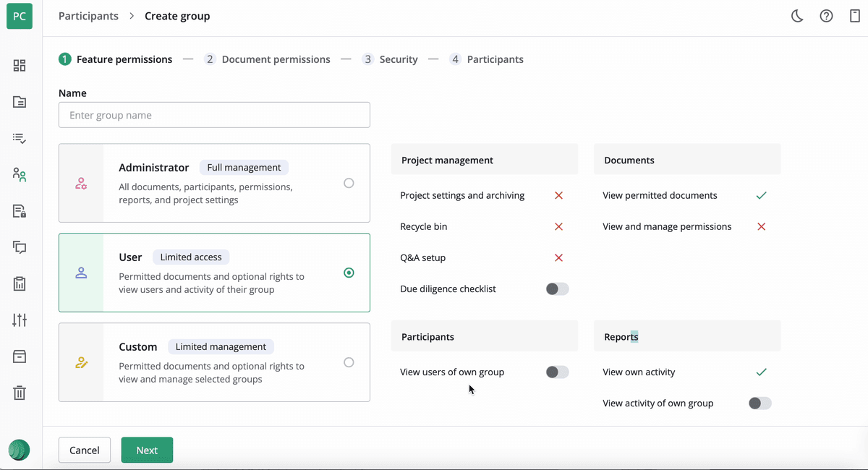Click the Cancel button
The height and width of the screenshot is (470, 868).
point(85,450)
